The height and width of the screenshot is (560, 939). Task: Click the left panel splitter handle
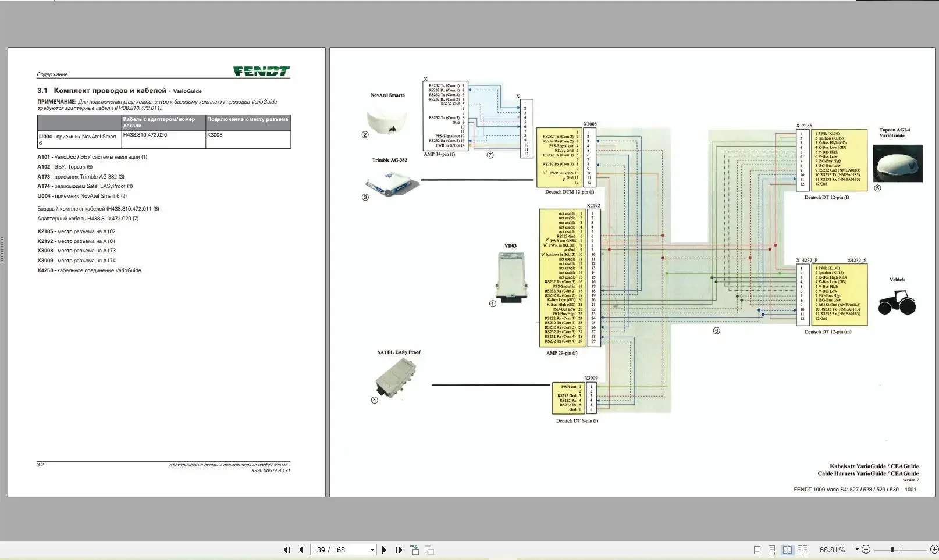2,250
